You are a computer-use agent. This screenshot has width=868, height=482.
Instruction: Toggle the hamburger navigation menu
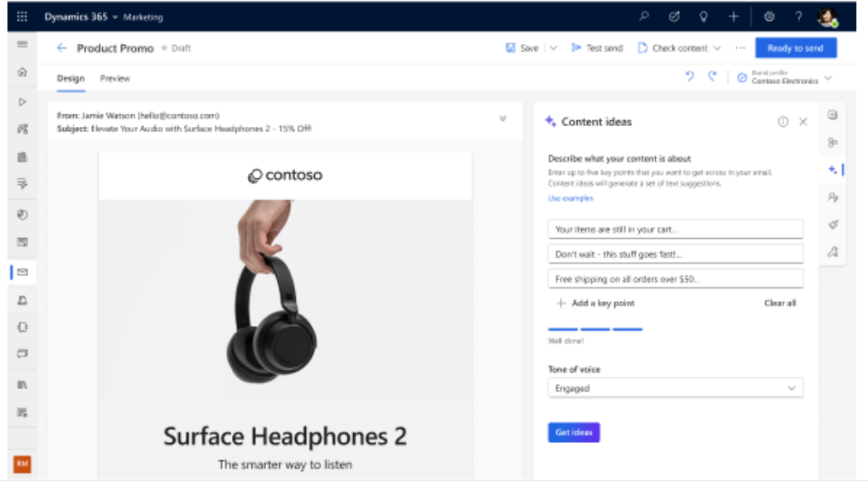(x=22, y=44)
